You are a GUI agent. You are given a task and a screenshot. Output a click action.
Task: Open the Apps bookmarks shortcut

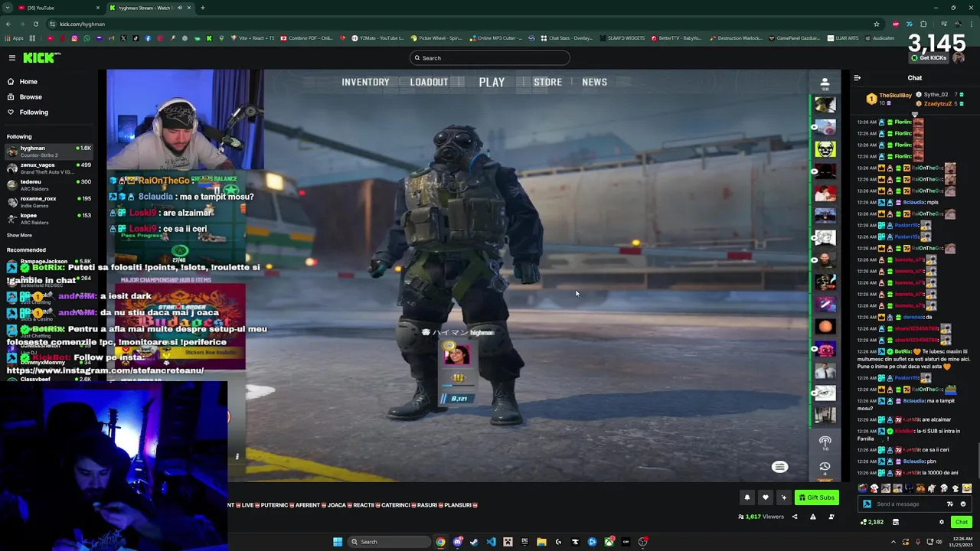pyautogui.click(x=14, y=37)
